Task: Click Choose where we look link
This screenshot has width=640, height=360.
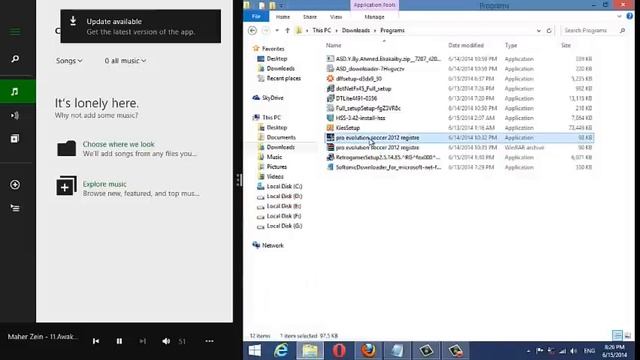Action: [x=118, y=144]
